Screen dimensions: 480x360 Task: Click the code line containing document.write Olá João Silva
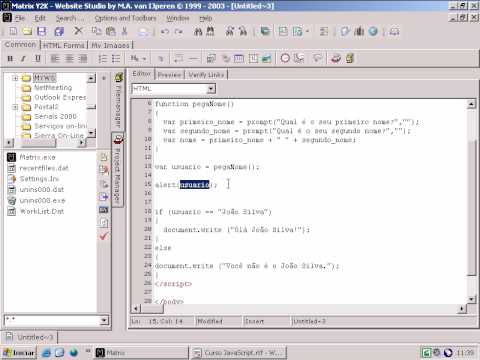236,230
